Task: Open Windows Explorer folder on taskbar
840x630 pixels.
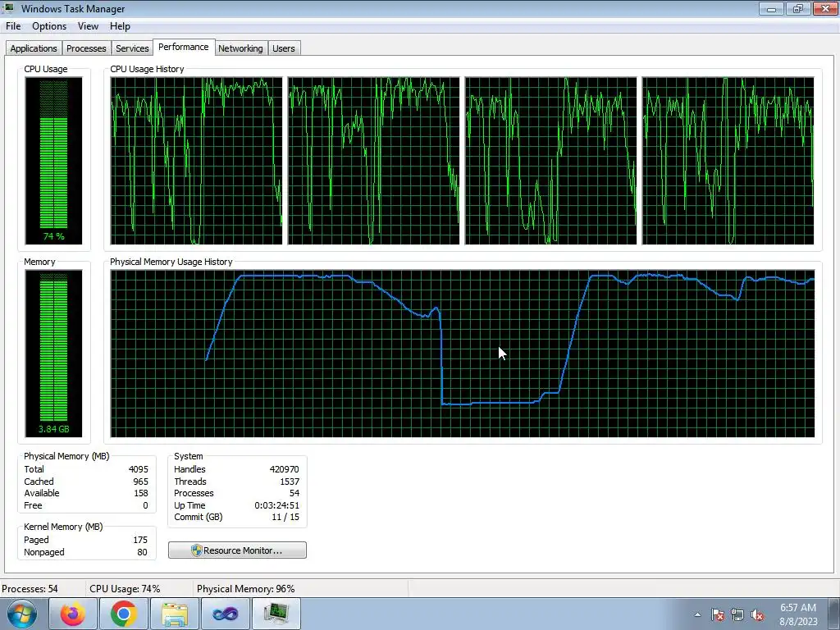Action: [x=175, y=614]
